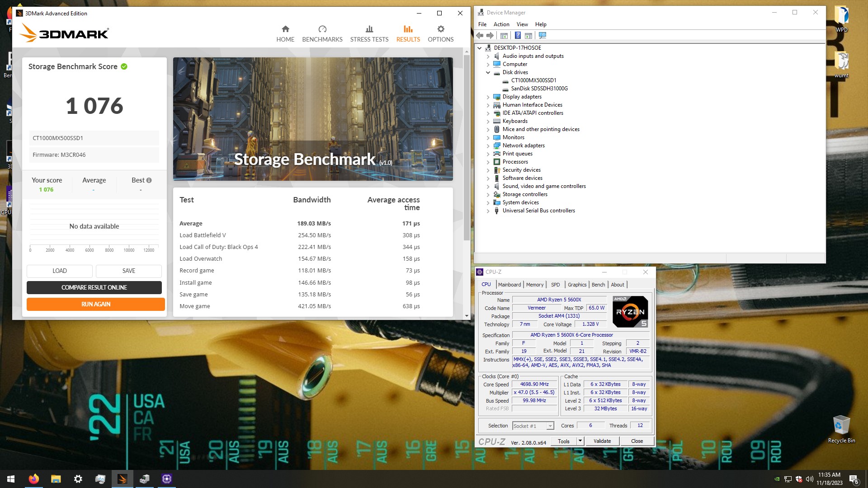Open CPU-Z Tools dropdown arrow
The height and width of the screenshot is (488, 868).
580,441
